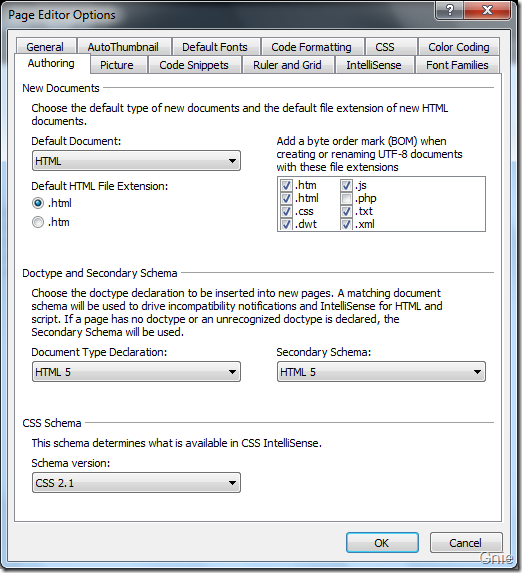Expand the CSS Schema version dropdown

(136, 483)
